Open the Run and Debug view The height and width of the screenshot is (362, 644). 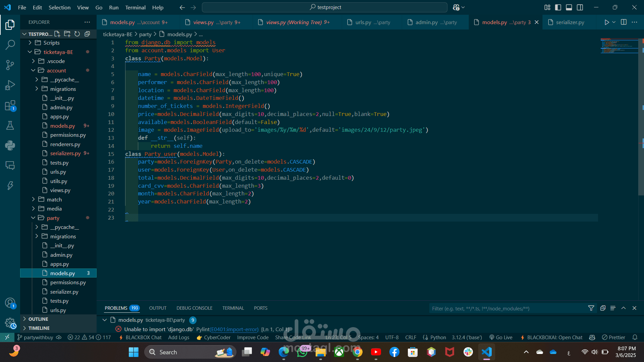10,85
